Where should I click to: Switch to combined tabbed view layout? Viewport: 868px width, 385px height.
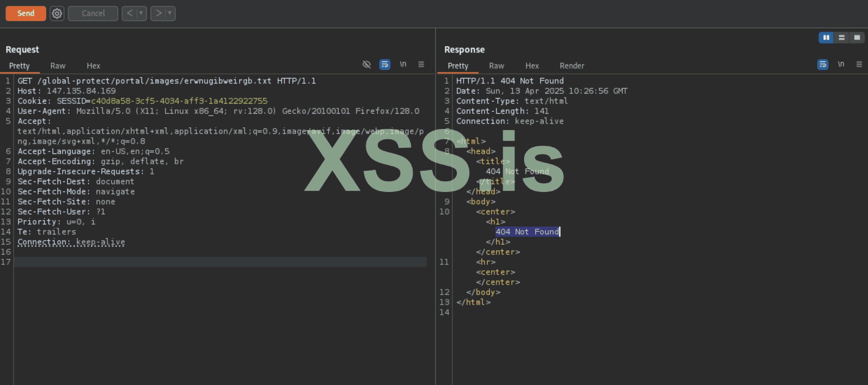(857, 37)
